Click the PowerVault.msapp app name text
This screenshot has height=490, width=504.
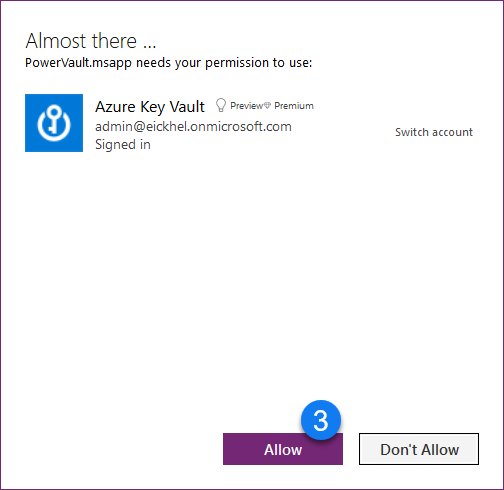click(78, 63)
